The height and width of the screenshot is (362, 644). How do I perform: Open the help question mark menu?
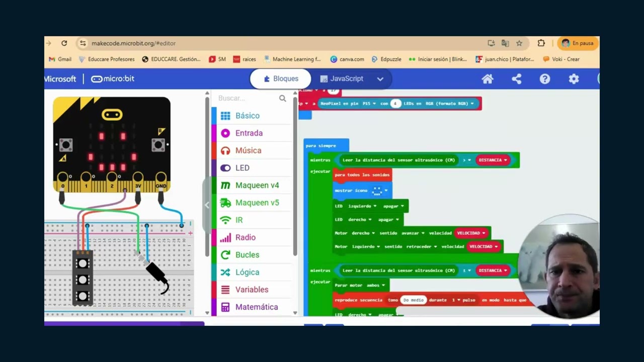click(545, 79)
